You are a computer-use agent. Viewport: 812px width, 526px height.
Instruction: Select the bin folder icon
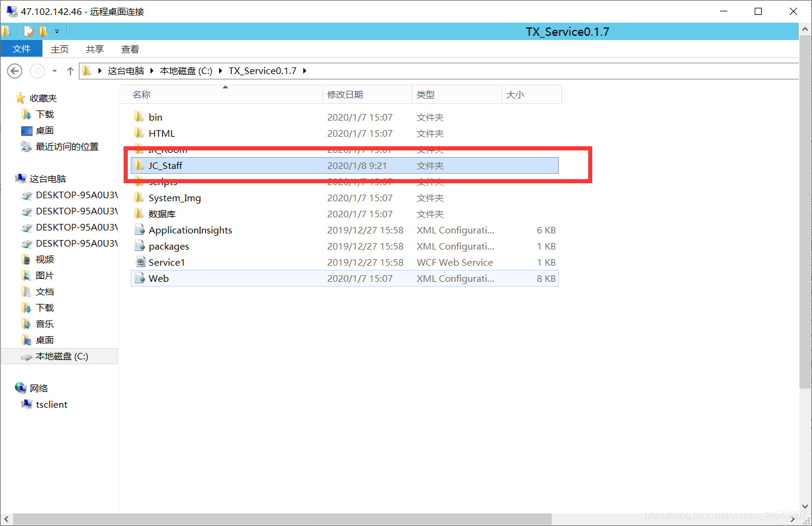click(x=139, y=117)
